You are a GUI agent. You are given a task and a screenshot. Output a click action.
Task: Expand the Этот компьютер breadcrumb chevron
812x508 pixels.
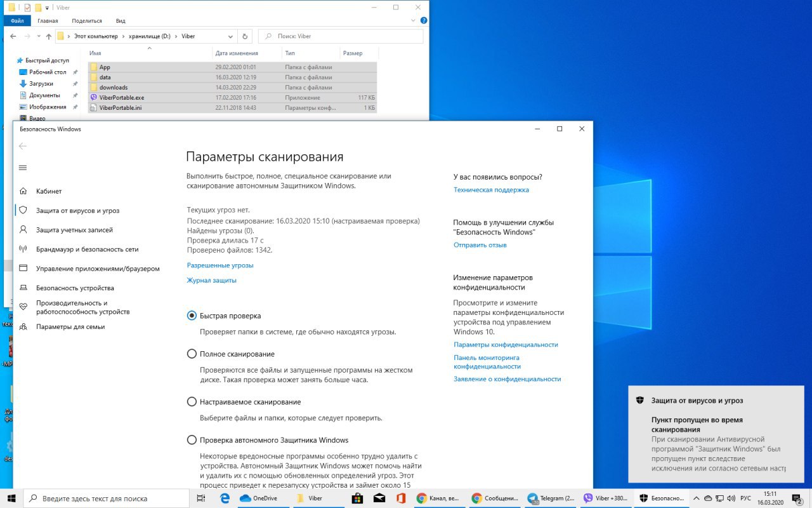pos(123,36)
